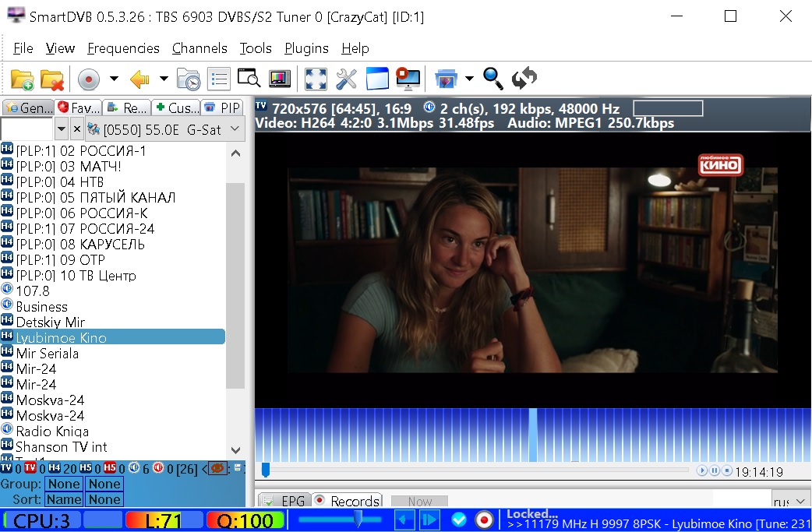Open the View menu
Viewport: 812px width, 532px height.
60,48
